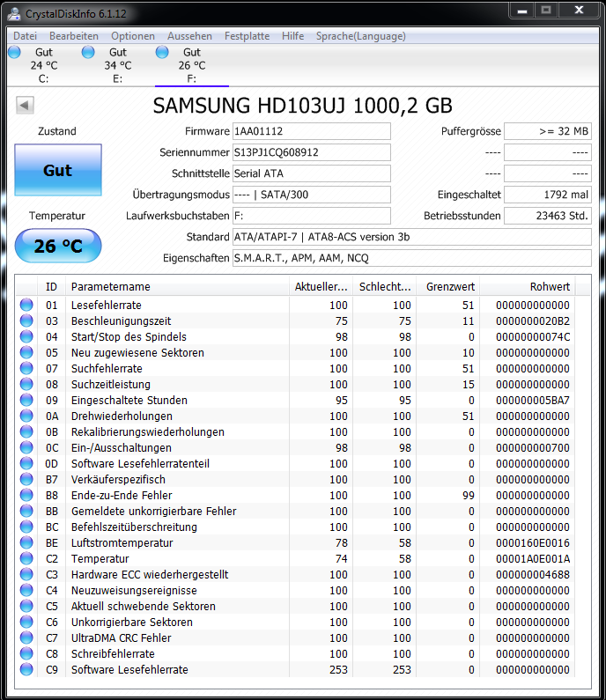Click status orb for Beschleunigungszeit row

[26, 321]
